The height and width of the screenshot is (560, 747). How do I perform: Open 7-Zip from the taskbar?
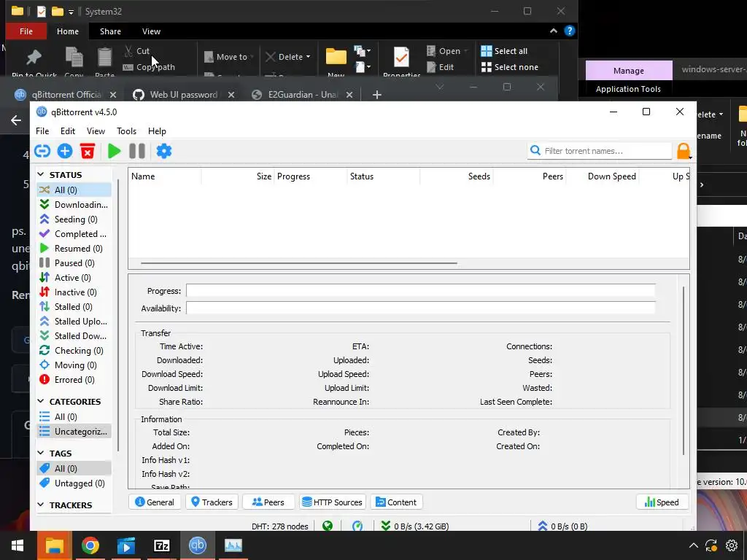click(161, 545)
